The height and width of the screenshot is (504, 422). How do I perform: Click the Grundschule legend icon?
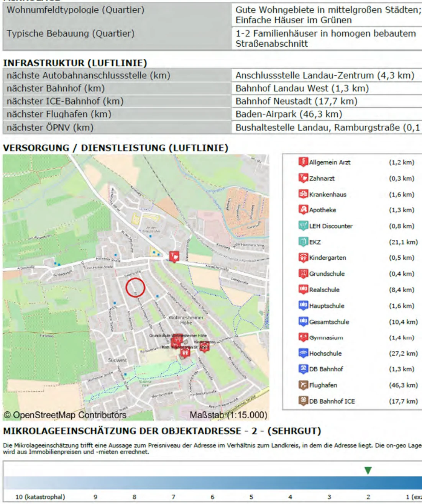303,274
